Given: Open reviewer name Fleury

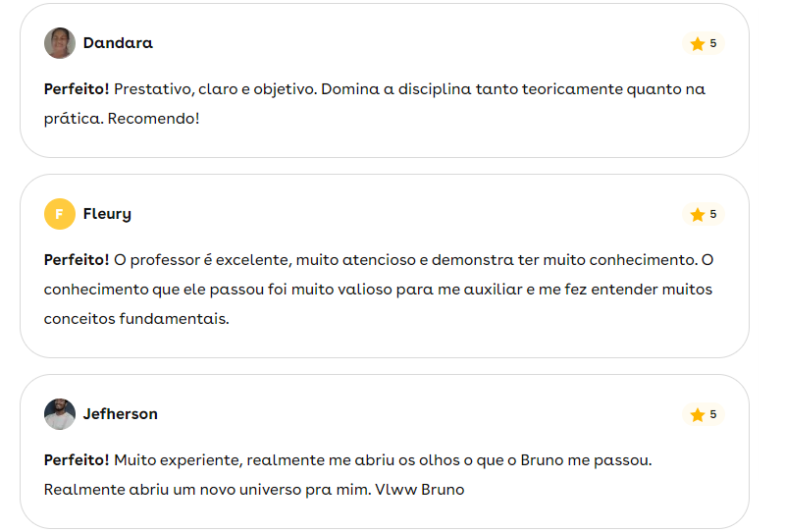Looking at the screenshot, I should tap(107, 214).
